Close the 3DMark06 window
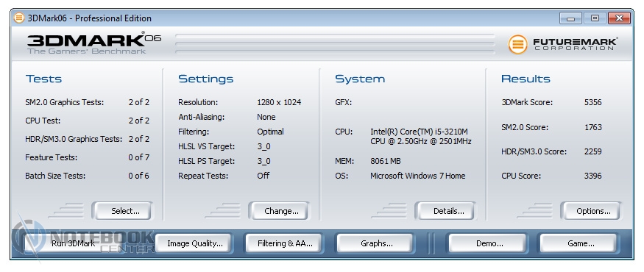 click(x=619, y=18)
